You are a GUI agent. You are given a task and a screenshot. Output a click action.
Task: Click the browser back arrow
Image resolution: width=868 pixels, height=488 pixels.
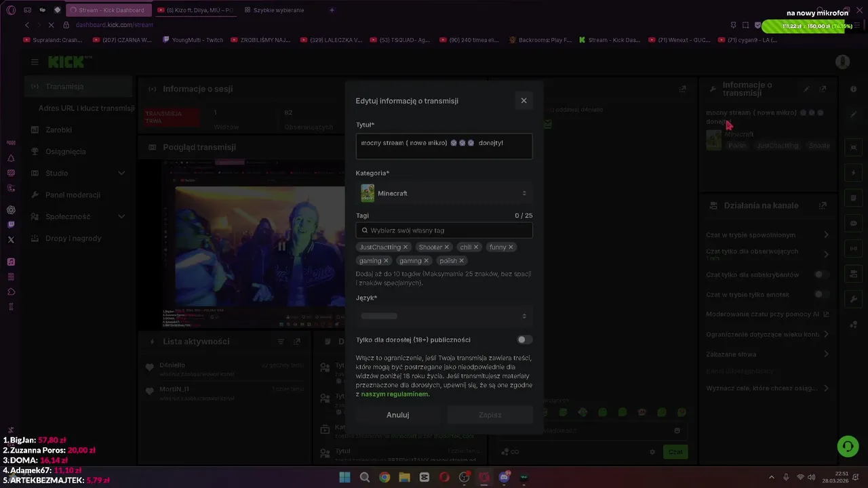point(27,25)
